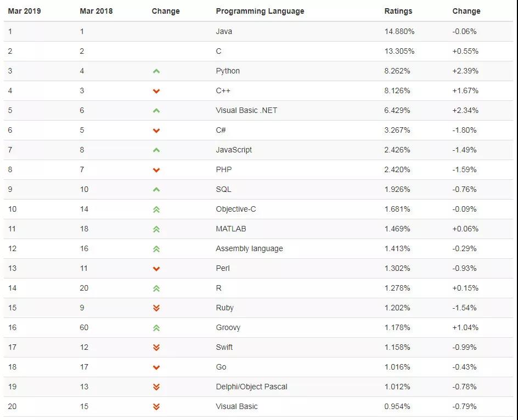
Task: Click the double red down arrow for Ruby
Action: pyautogui.click(x=156, y=308)
